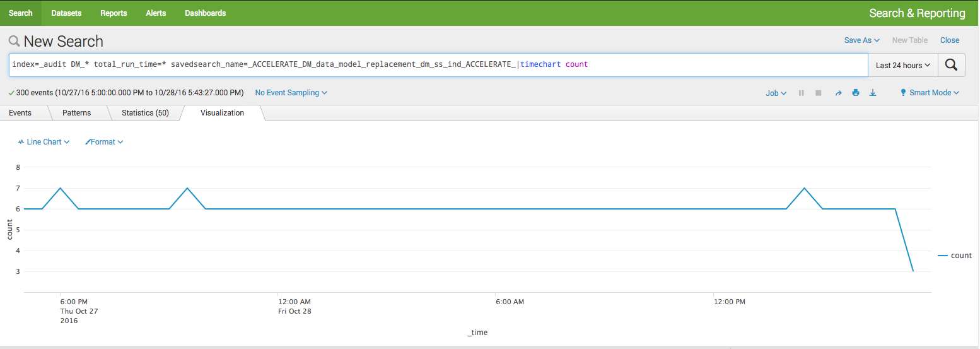Export results with the download icon
This screenshot has width=980, height=349.
pyautogui.click(x=873, y=93)
